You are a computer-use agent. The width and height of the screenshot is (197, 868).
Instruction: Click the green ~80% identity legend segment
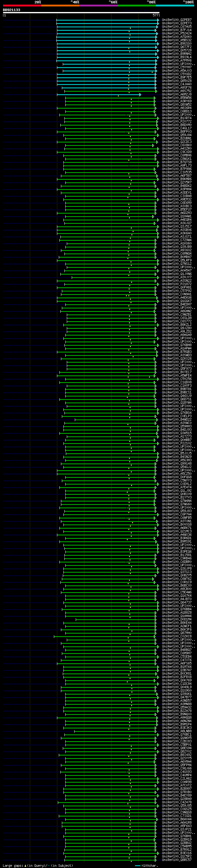pos(137,6)
